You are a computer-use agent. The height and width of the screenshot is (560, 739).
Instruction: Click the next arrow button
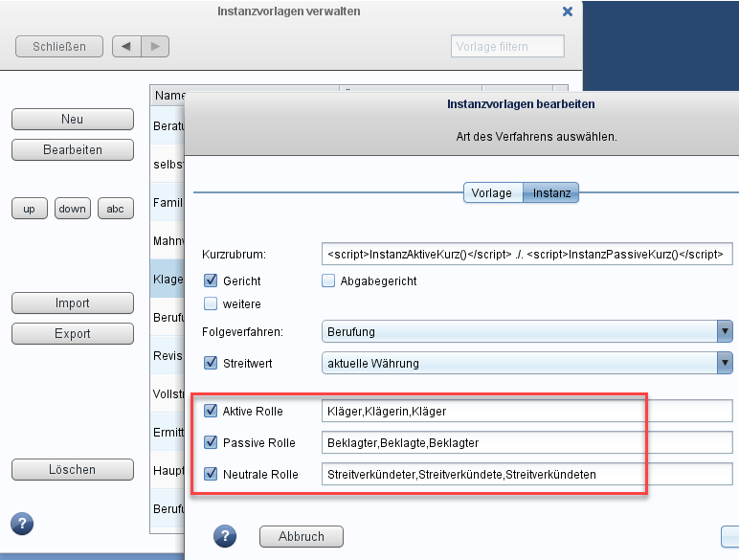point(155,47)
